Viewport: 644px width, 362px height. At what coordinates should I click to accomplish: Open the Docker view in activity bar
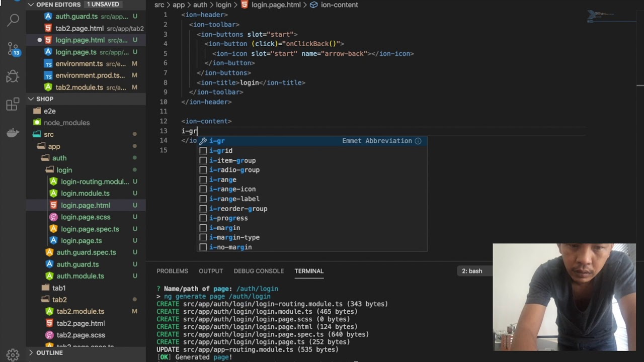[13, 133]
